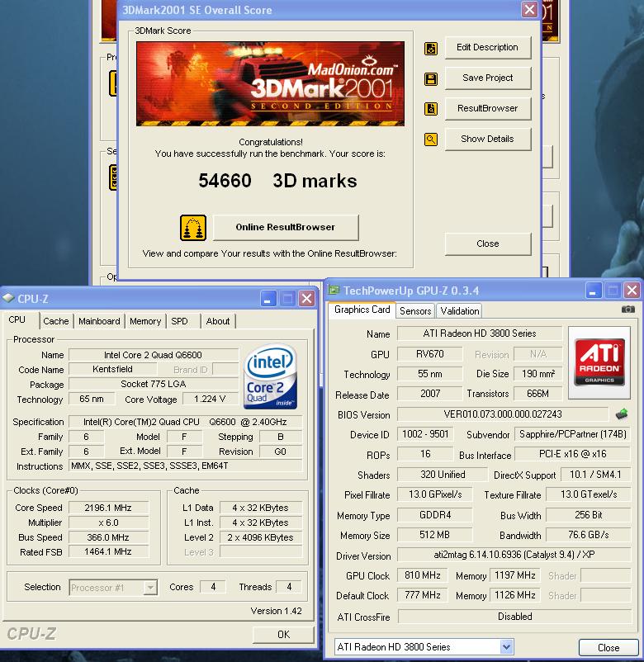
Task: Click the ATI CrossFire Disabled field
Action: click(514, 617)
